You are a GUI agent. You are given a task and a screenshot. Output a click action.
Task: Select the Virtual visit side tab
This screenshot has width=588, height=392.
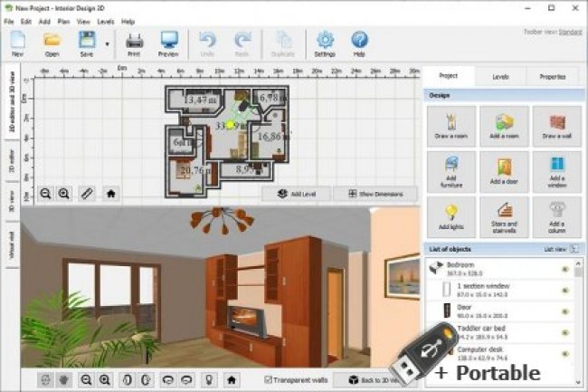pyautogui.click(x=12, y=245)
